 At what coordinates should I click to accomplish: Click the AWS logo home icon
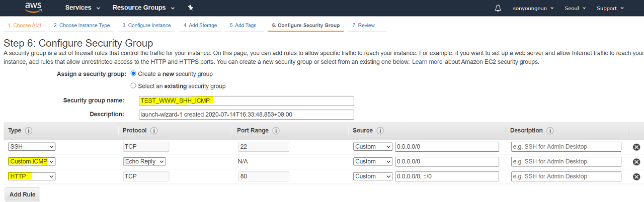[x=33, y=8]
